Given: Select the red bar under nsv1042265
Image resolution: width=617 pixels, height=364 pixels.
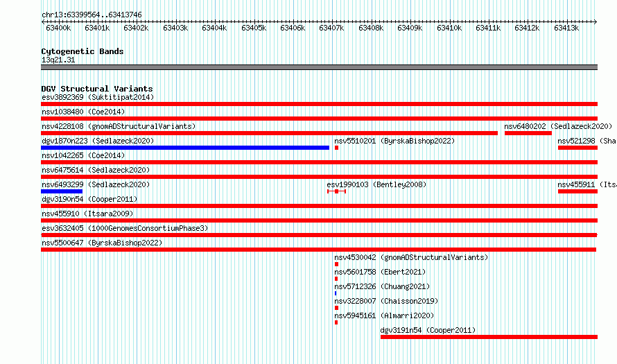Looking at the screenshot, I should [319, 162].
